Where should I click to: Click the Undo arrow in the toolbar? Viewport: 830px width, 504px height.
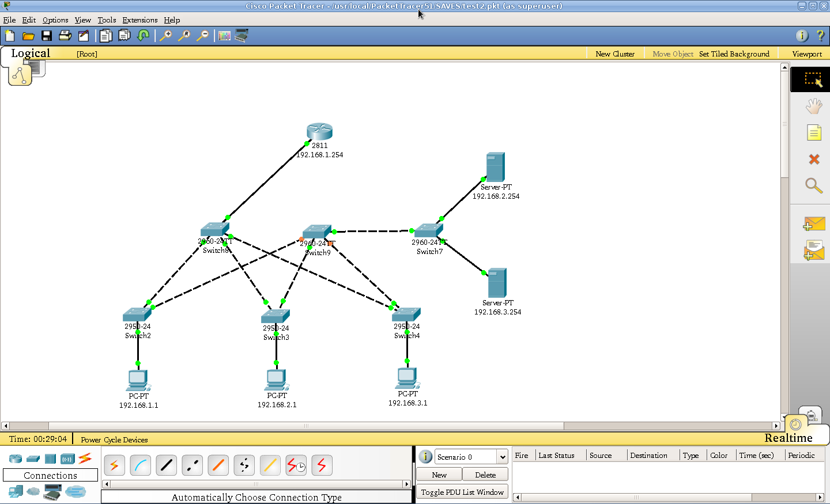click(x=144, y=35)
